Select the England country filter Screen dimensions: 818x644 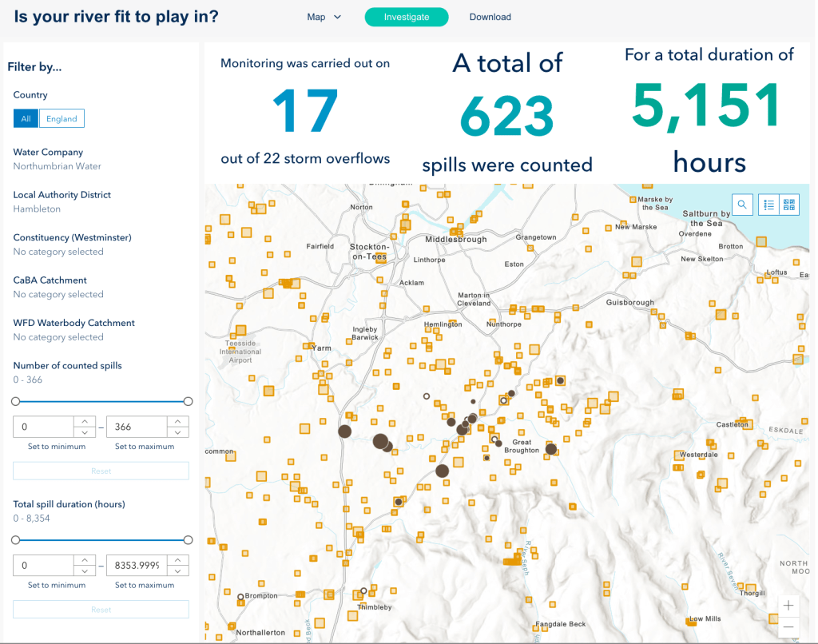point(62,119)
